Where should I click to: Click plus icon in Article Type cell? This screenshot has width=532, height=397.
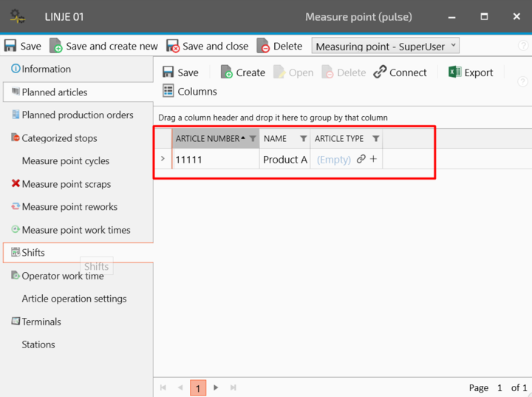[373, 159]
